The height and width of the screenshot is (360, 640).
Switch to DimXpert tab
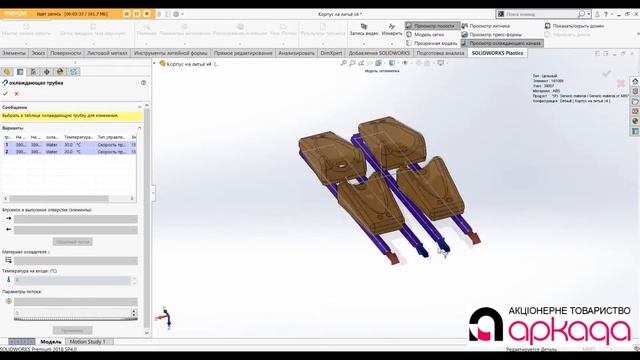[x=331, y=53]
